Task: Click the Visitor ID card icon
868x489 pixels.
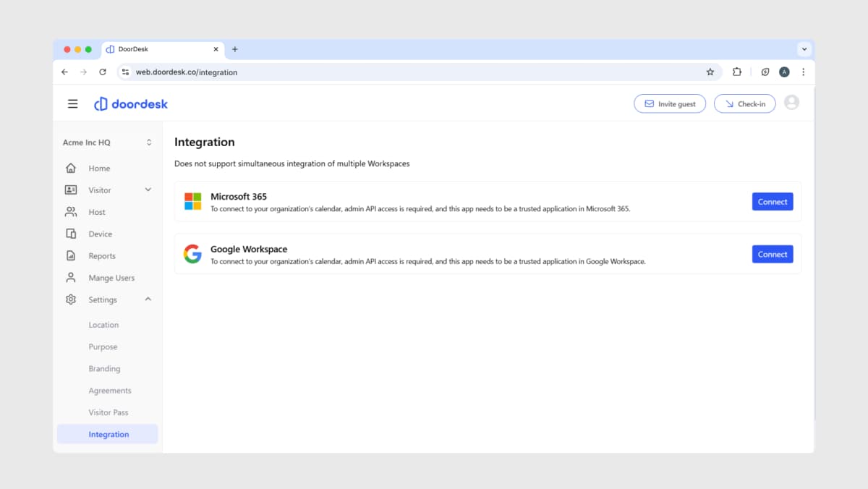Action: (71, 190)
